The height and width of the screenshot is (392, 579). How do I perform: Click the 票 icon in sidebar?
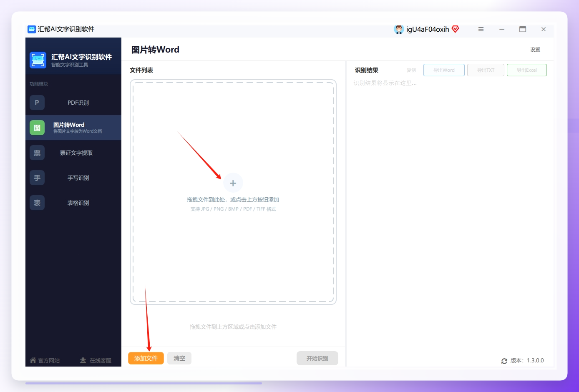pos(37,153)
